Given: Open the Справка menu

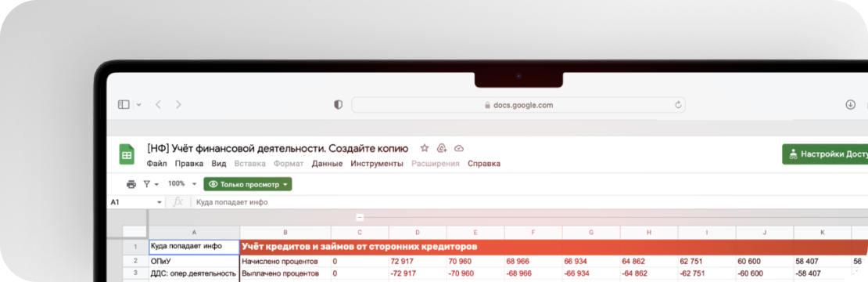Looking at the screenshot, I should tap(484, 164).
